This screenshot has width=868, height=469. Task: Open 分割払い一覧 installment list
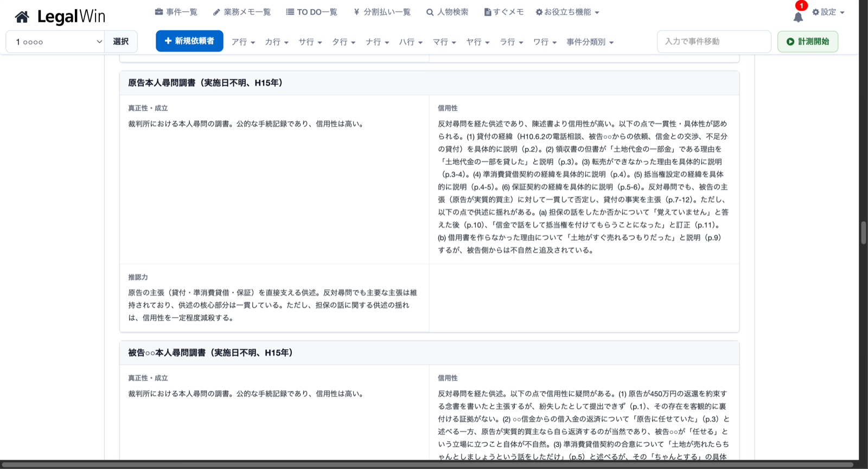[x=382, y=12]
